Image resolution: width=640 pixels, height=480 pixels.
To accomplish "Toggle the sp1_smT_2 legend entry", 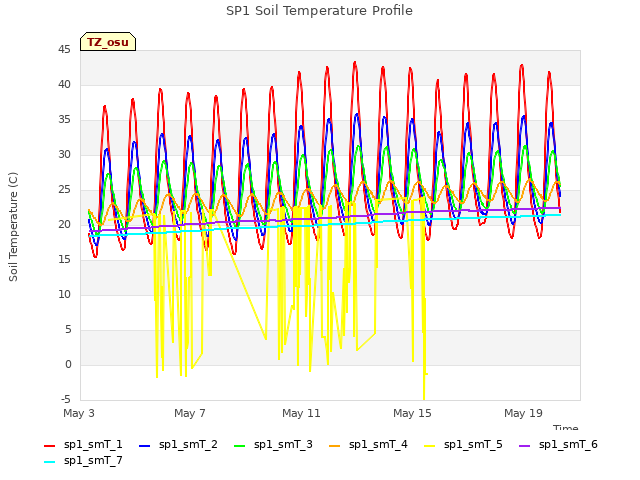I will click(178, 444).
